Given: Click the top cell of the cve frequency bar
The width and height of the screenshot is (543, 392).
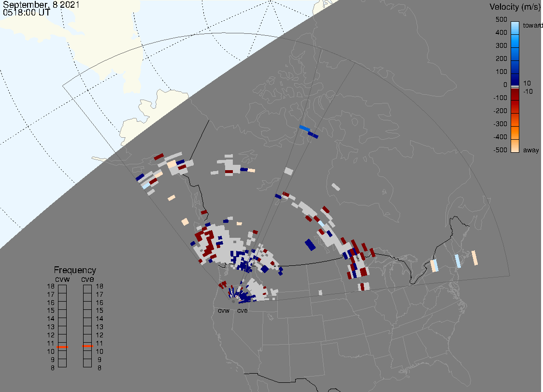Looking at the screenshot, I should pos(87,289).
